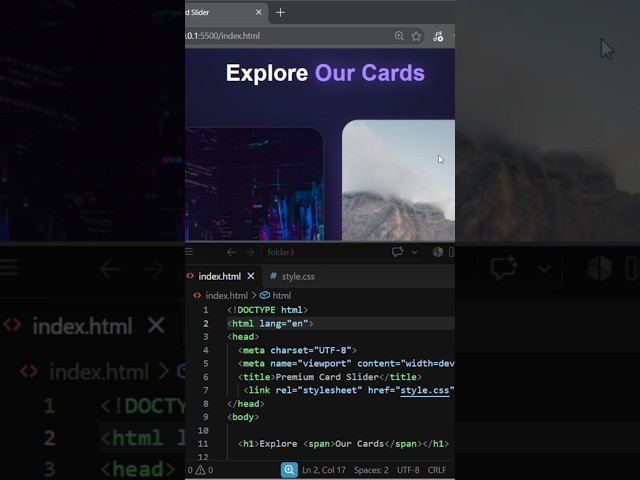
Task: Open a new browser tab with plus
Action: pos(280,13)
